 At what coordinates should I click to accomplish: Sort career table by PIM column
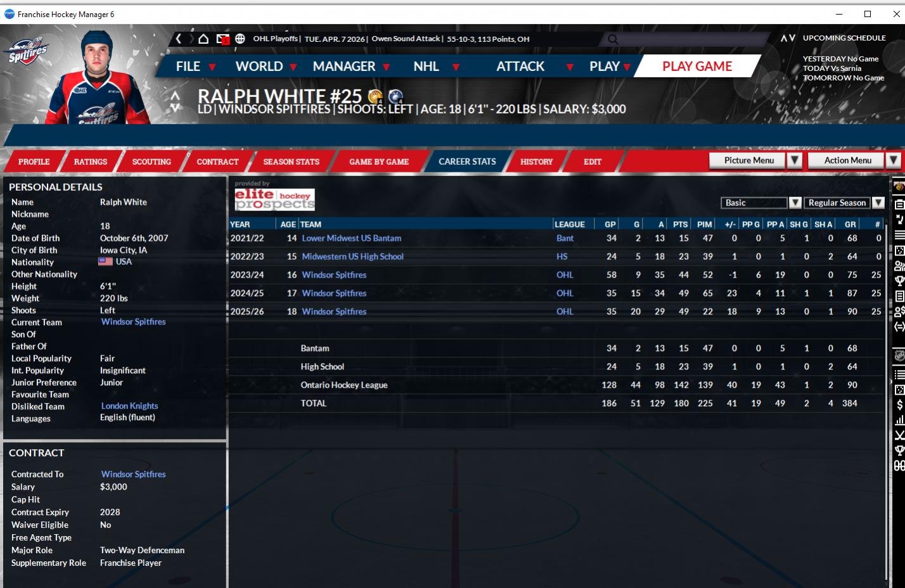pyautogui.click(x=705, y=224)
